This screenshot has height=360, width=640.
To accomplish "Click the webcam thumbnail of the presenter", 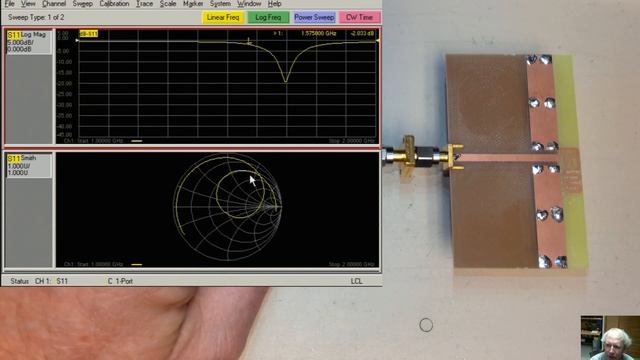I will (610, 338).
